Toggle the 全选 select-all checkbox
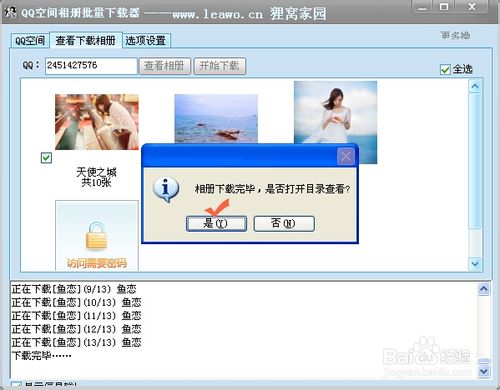Screen dimensions: 500x390 [445, 70]
